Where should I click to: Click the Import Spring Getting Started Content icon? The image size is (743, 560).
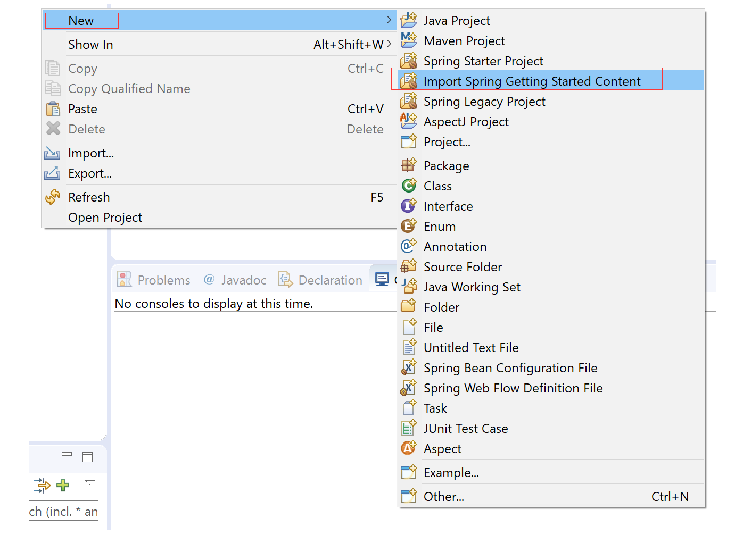pos(409,81)
